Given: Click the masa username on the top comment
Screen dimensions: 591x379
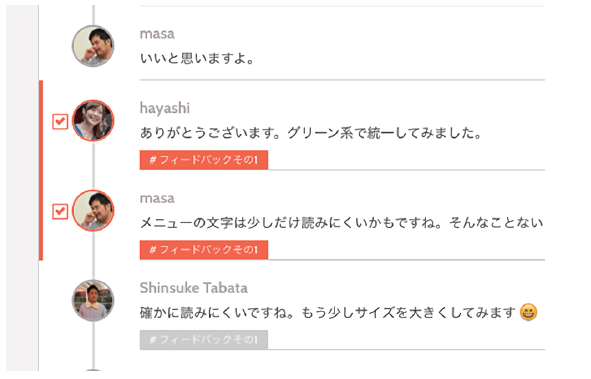Looking at the screenshot, I should (x=157, y=34).
